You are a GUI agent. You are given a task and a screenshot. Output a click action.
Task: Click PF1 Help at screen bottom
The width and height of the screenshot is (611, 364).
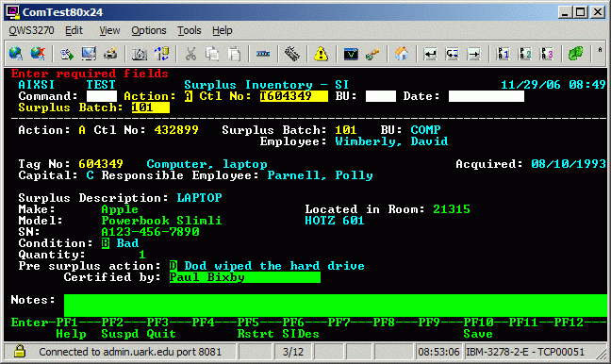point(71,328)
